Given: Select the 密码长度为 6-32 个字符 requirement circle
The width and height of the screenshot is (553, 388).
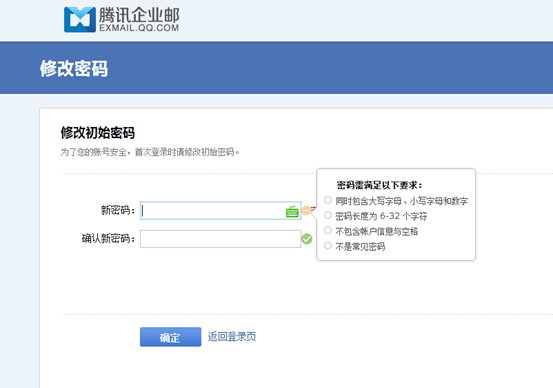Looking at the screenshot, I should click(x=328, y=215).
